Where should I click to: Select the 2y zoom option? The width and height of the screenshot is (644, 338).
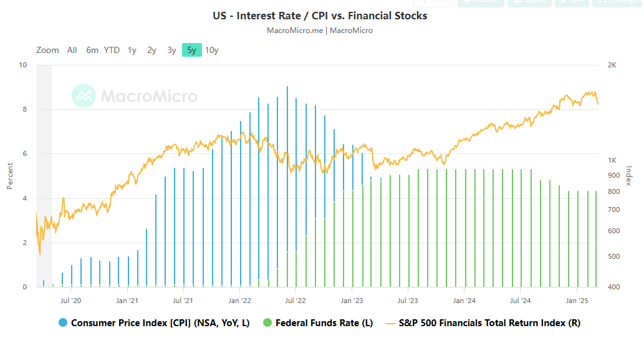[x=152, y=51]
